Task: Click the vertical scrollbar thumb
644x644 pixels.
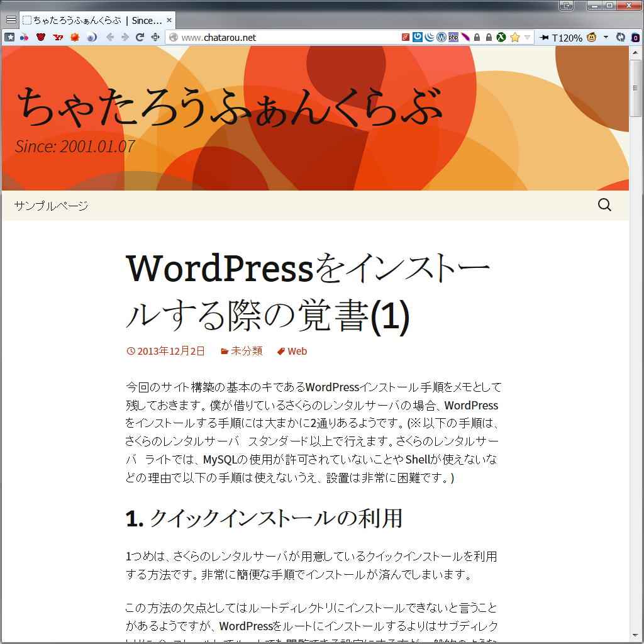Action: (635, 88)
